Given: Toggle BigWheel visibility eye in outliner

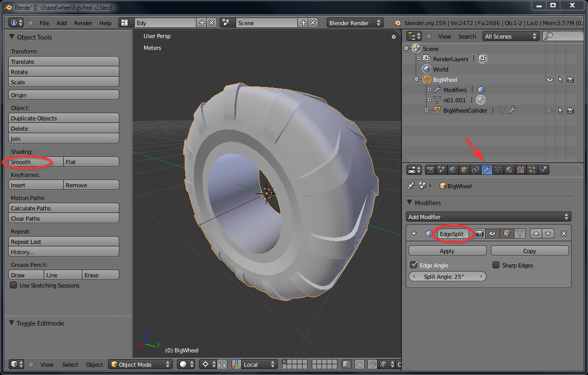Looking at the screenshot, I should coord(550,80).
